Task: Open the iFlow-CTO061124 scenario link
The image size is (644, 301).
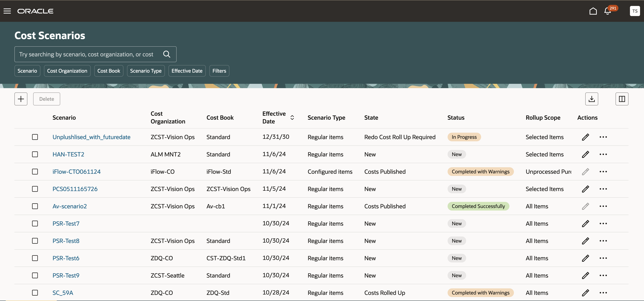Action: click(77, 172)
